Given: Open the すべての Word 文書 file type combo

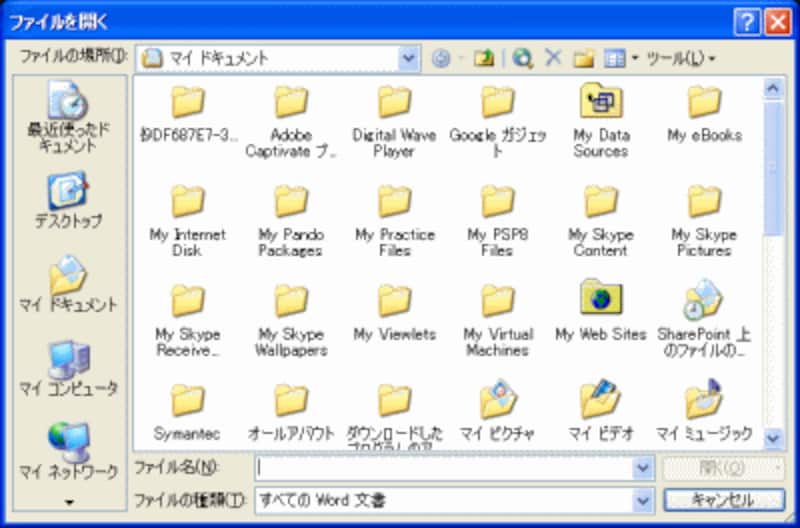Looking at the screenshot, I should 454,500.
